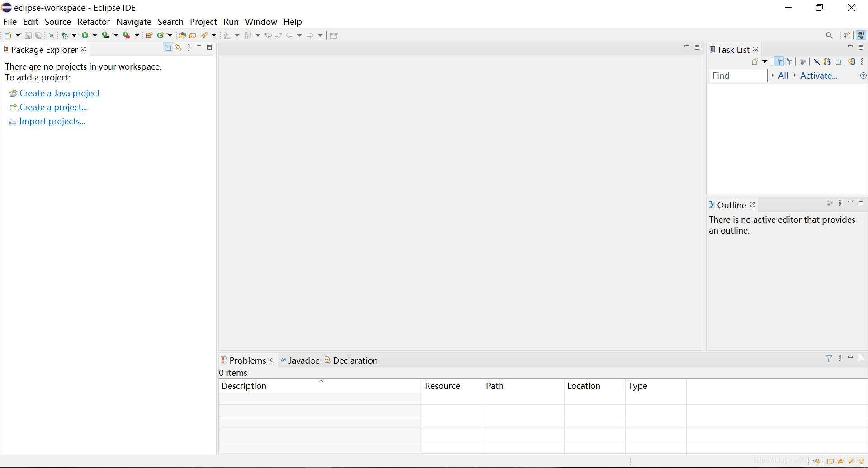Click the New Java Package icon
868x468 pixels.
click(x=149, y=35)
